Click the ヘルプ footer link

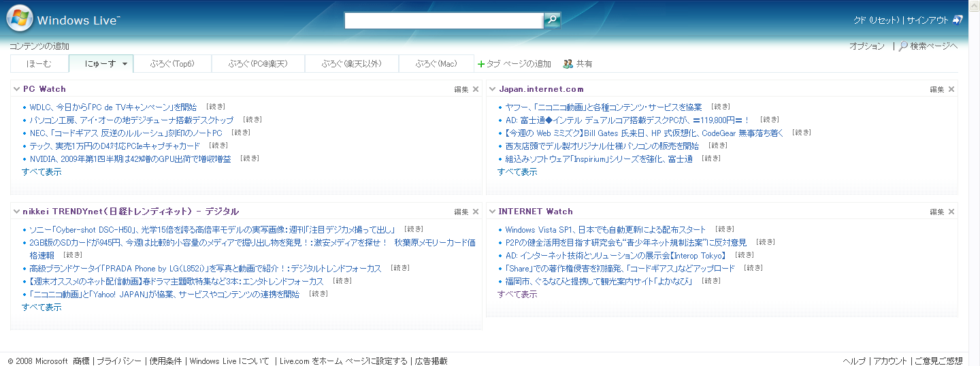[854, 361]
